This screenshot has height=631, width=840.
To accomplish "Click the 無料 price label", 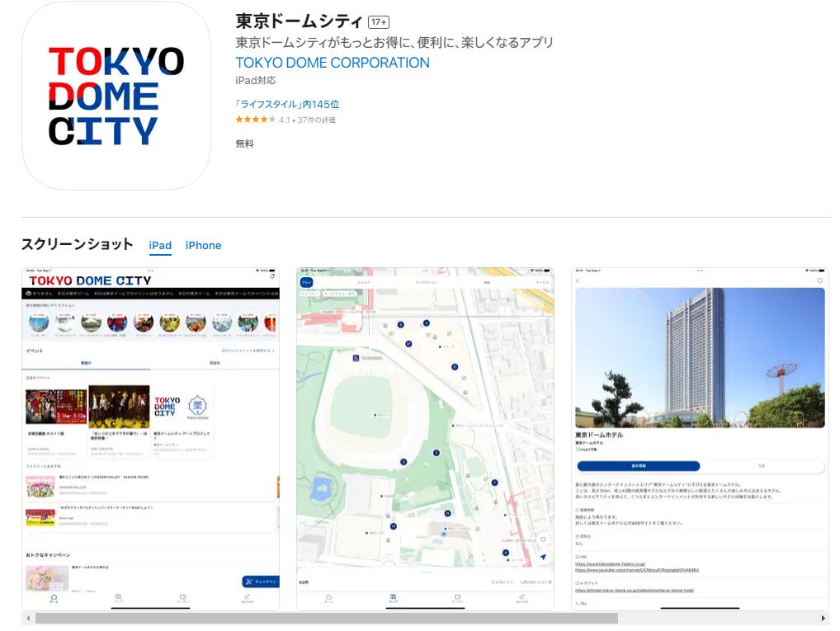I will coord(245,144).
